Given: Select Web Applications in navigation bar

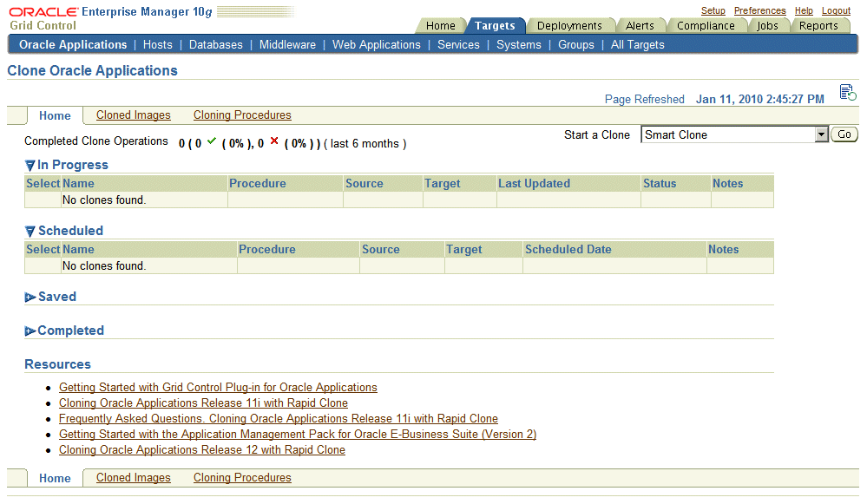Looking at the screenshot, I should click(x=377, y=45).
